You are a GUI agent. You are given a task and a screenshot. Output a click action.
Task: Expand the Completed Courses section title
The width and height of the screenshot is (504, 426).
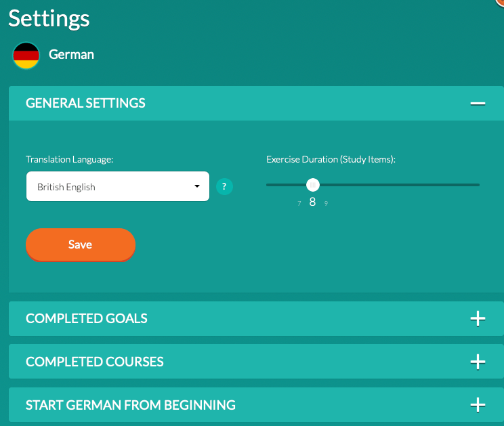click(x=95, y=362)
